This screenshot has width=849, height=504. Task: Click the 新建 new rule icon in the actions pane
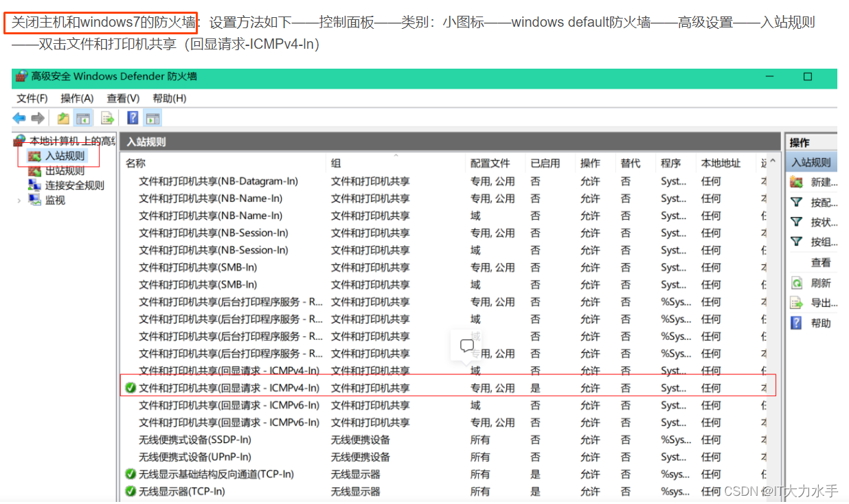click(797, 182)
